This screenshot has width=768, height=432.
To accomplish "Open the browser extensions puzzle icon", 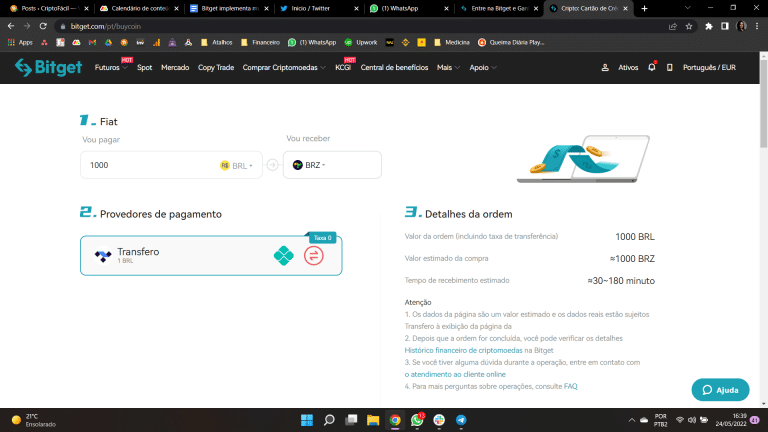I will (709, 26).
